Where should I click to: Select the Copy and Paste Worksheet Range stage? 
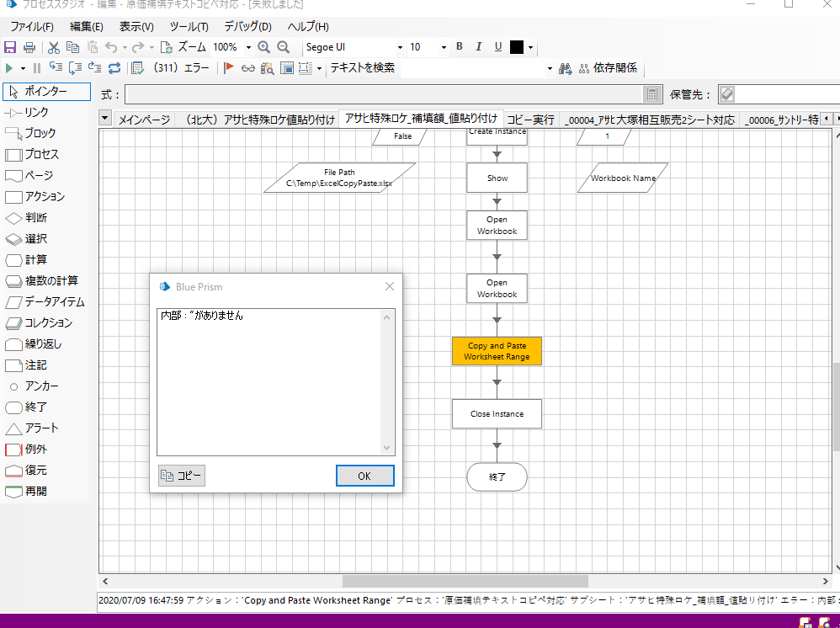coord(497,352)
